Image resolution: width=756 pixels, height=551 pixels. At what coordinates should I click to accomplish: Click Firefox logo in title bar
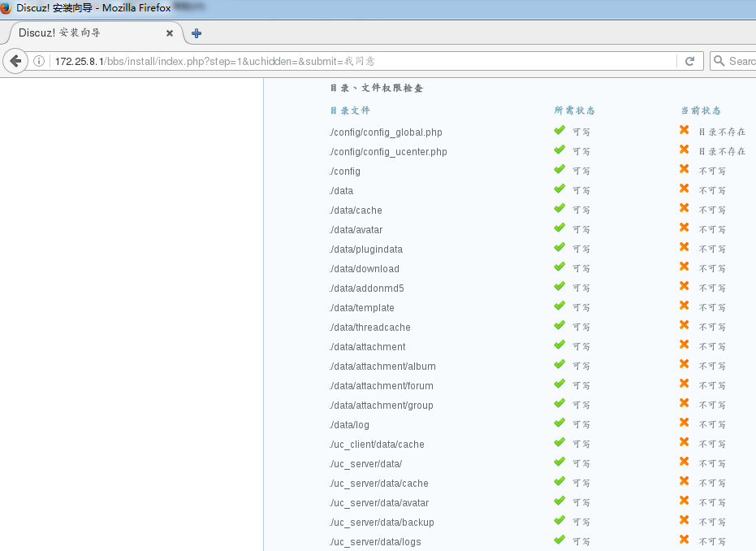click(6, 7)
